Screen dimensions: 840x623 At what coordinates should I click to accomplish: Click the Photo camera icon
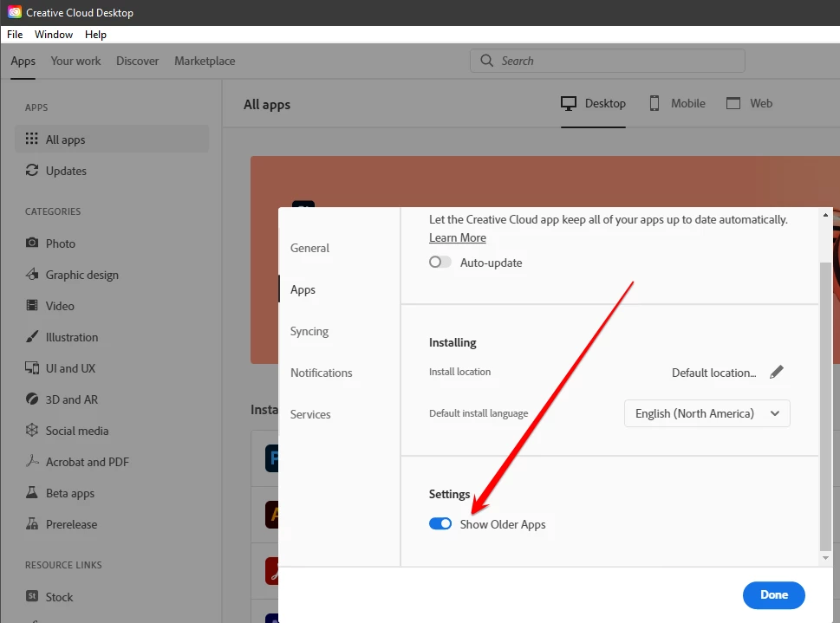tap(31, 243)
